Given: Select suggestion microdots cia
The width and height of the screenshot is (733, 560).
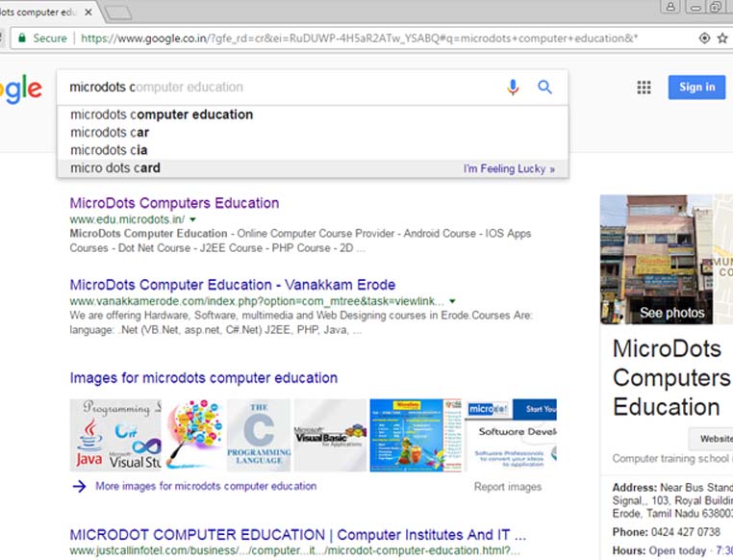Looking at the screenshot, I should (x=313, y=150).
